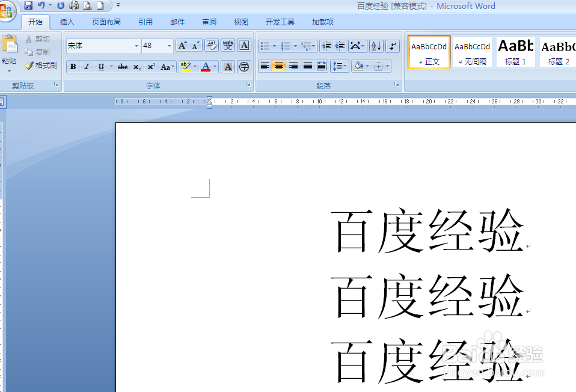Click the Clear Formatting icon
This screenshot has width=576, height=392.
point(211,45)
